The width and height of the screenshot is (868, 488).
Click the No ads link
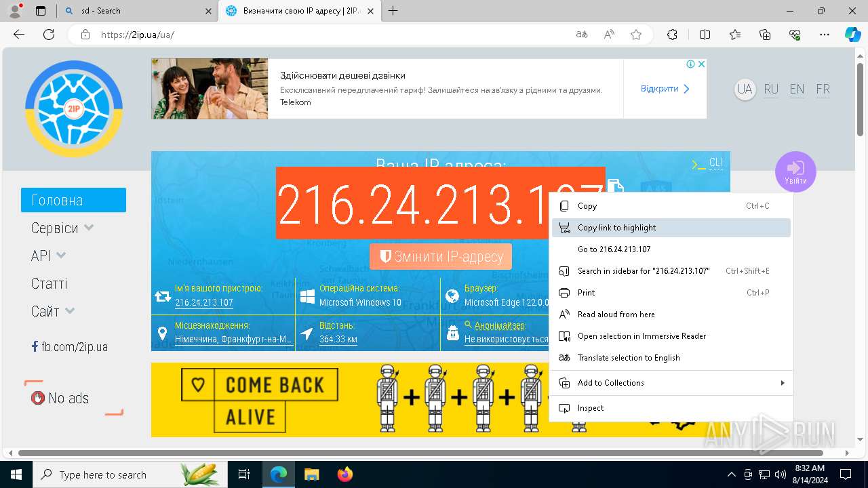(x=60, y=399)
